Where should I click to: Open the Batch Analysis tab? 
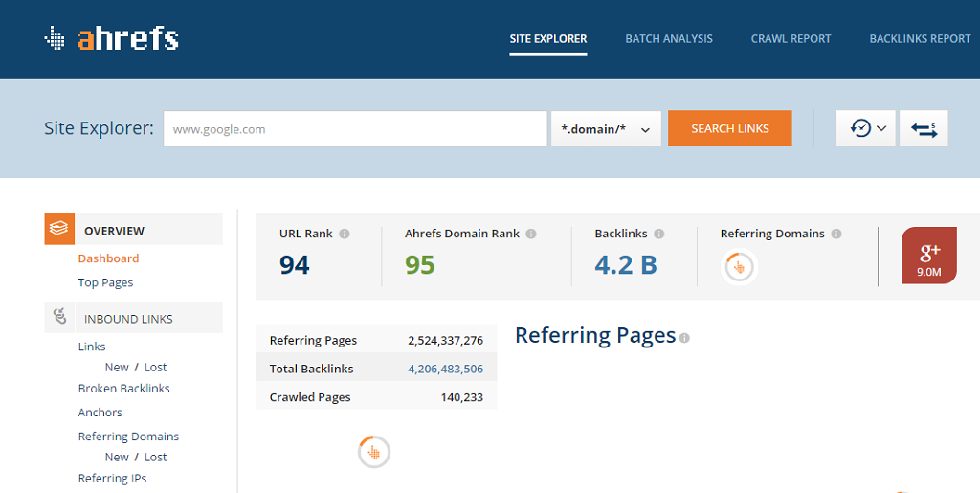669,38
